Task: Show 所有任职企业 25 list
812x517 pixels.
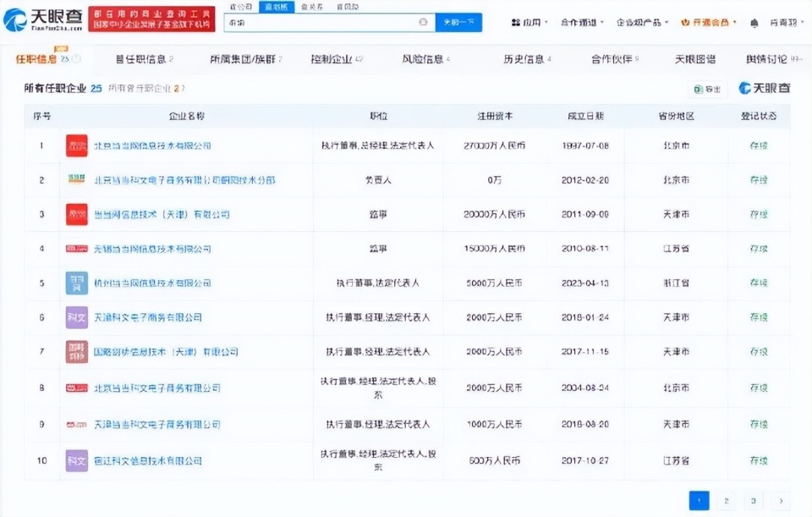Action: click(63, 89)
